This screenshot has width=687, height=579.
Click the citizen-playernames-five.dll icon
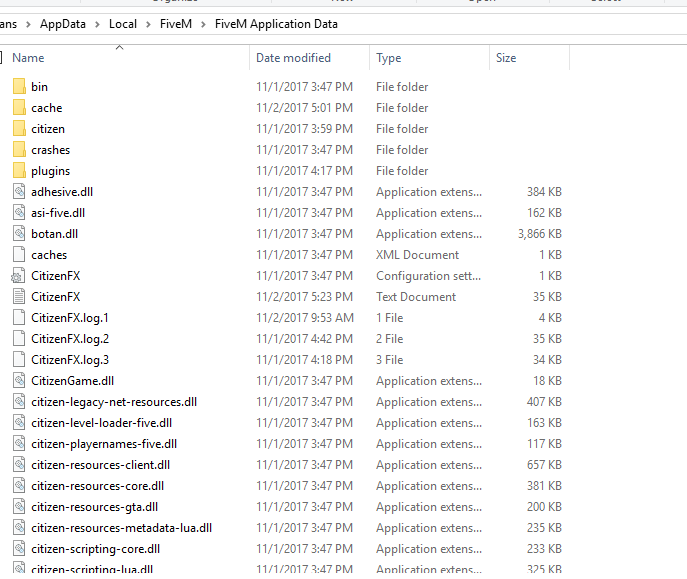tap(19, 444)
